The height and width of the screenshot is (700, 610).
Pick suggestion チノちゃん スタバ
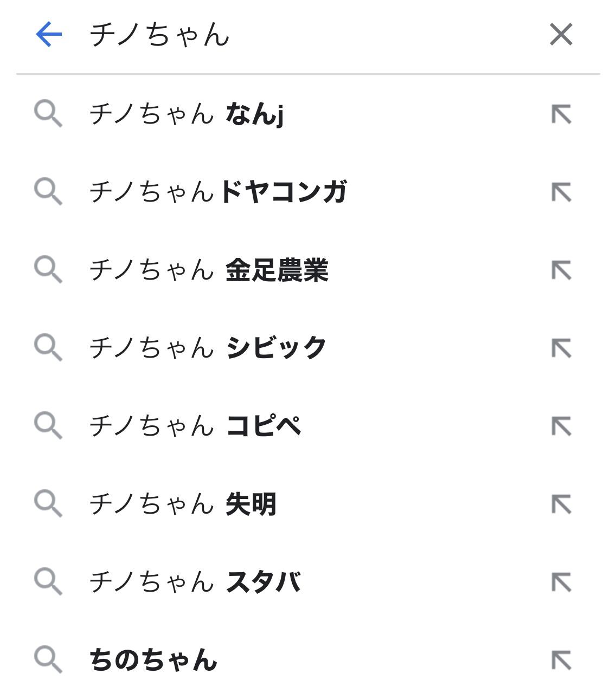tap(195, 582)
